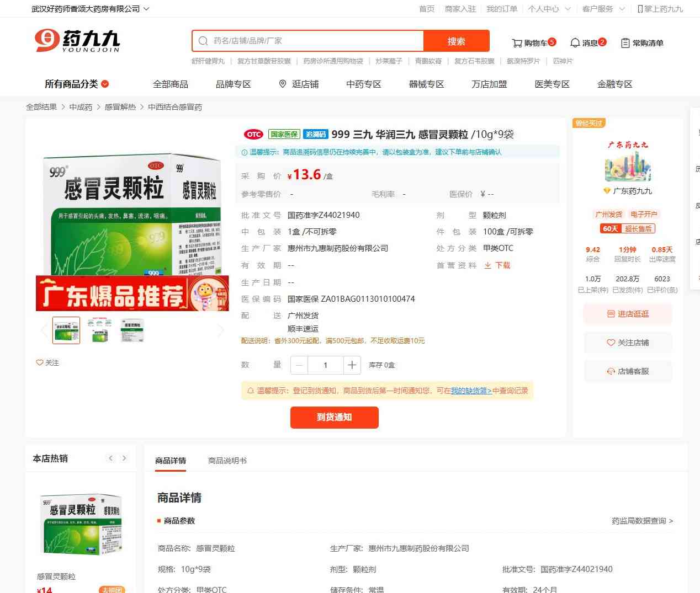Open 我的缺货篮 link in the notice
This screenshot has height=593, width=700.
[x=471, y=391]
